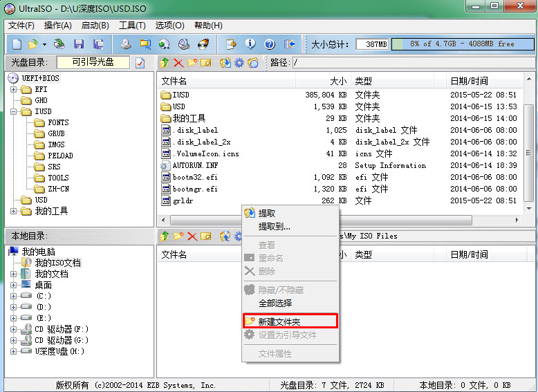The width and height of the screenshot is (538, 392).
Task: Save the ISO with the floppy disk icon
Action: [79, 44]
